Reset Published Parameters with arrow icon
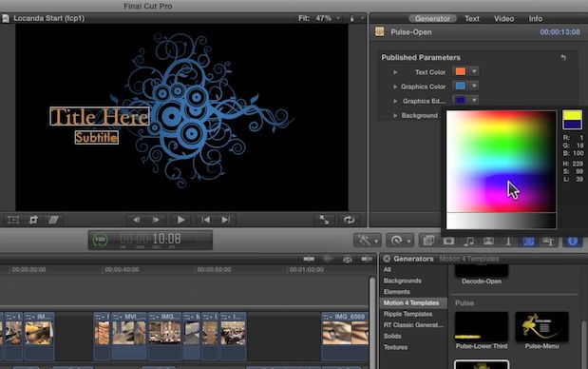 point(563,57)
